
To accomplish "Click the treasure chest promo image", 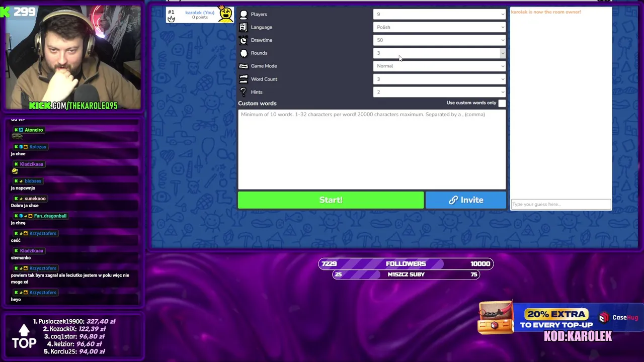I will 495,318.
